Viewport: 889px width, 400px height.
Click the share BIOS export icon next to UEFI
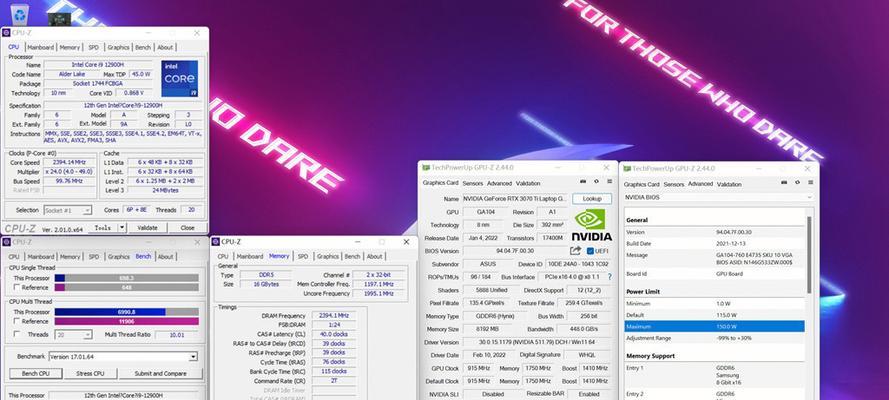pos(575,250)
